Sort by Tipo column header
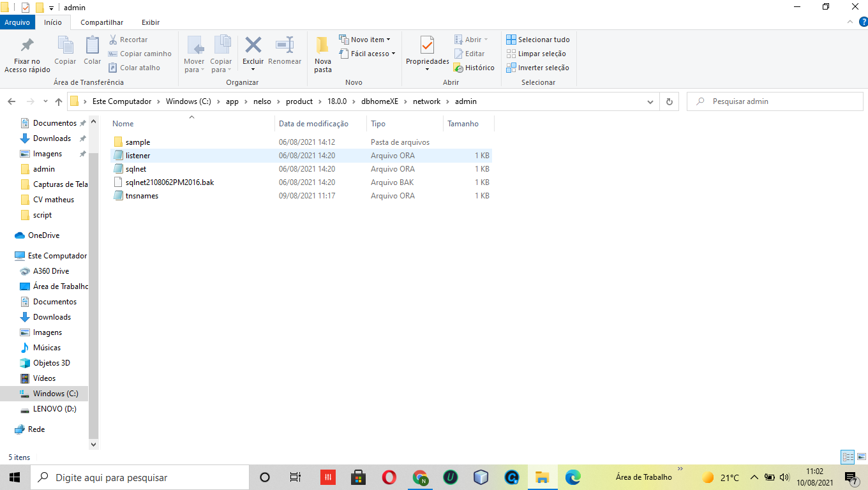Screen dimensions: 868x490 tap(378, 124)
